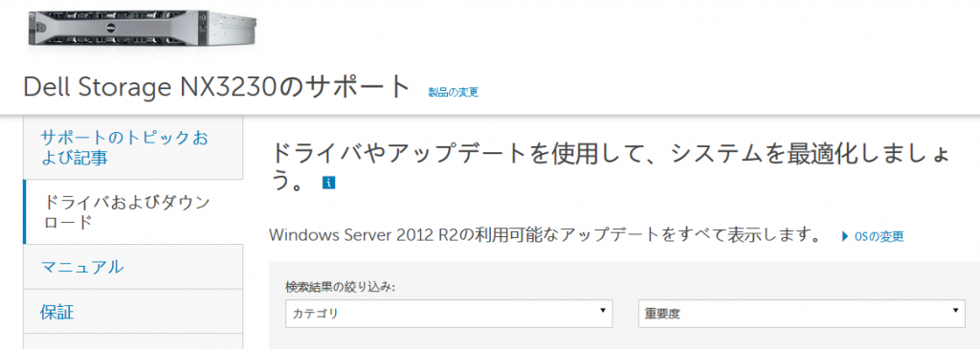Select サポートのトピックおよび記事 tab

pyautogui.click(x=133, y=147)
